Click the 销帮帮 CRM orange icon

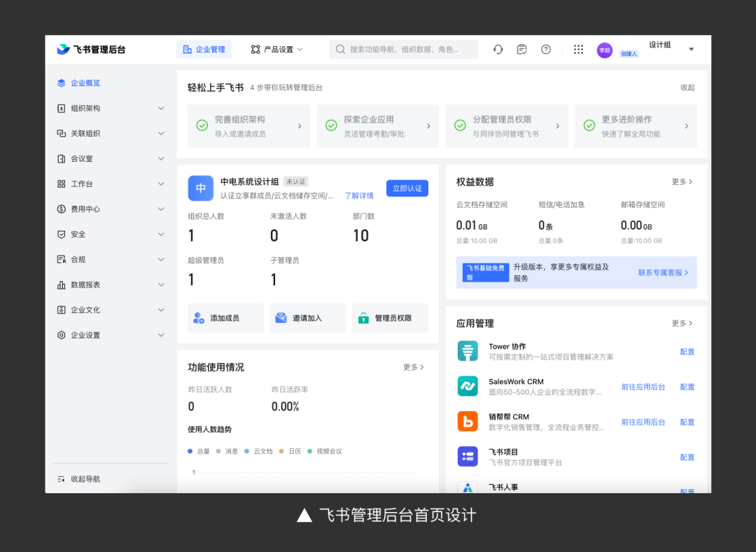(467, 422)
